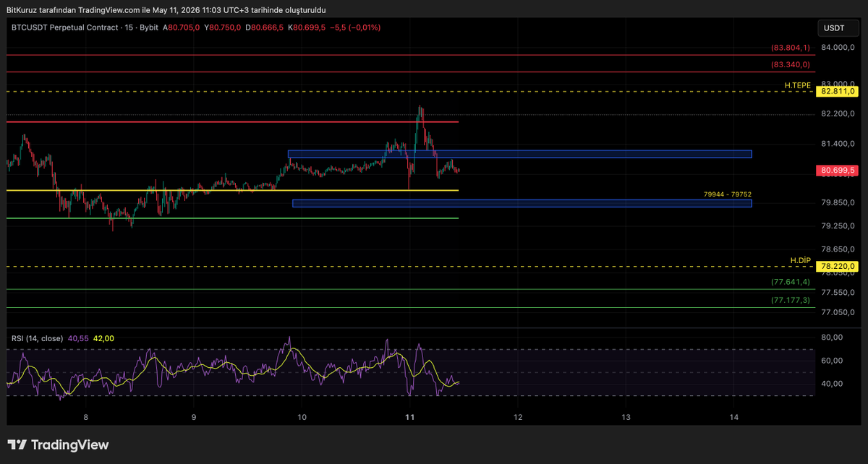Viewport: 868px width, 464px height.
Task: Click the BitKuruz snapshot caption text
Action: coord(166,9)
